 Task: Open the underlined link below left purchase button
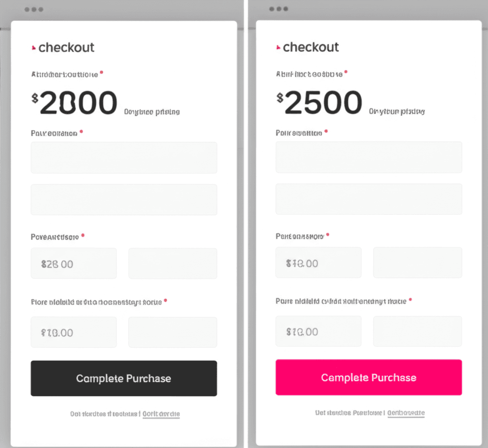(161, 414)
